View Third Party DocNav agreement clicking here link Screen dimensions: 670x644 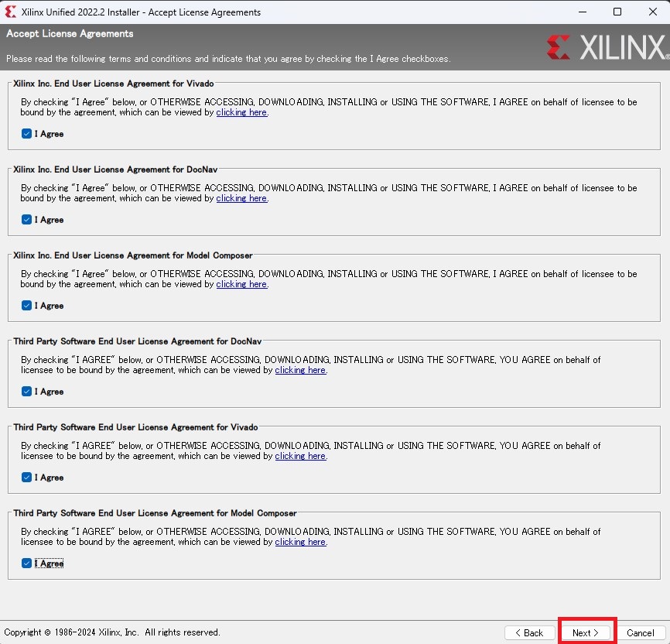click(x=300, y=370)
